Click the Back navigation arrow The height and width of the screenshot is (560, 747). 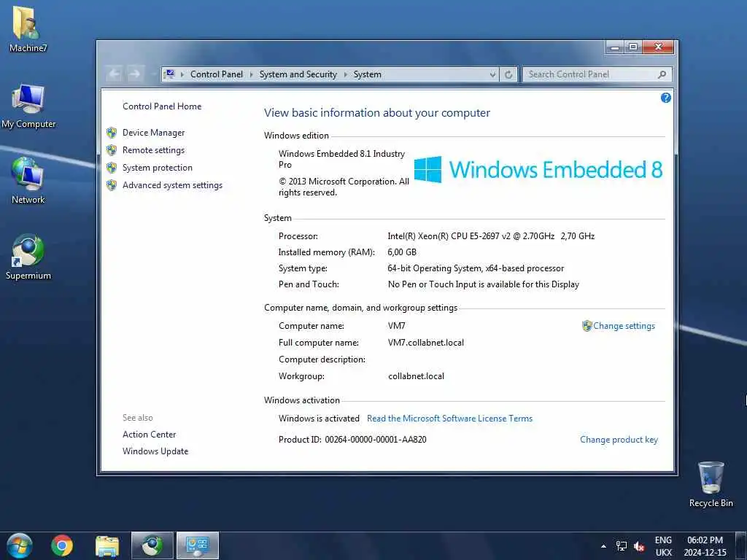coord(115,74)
